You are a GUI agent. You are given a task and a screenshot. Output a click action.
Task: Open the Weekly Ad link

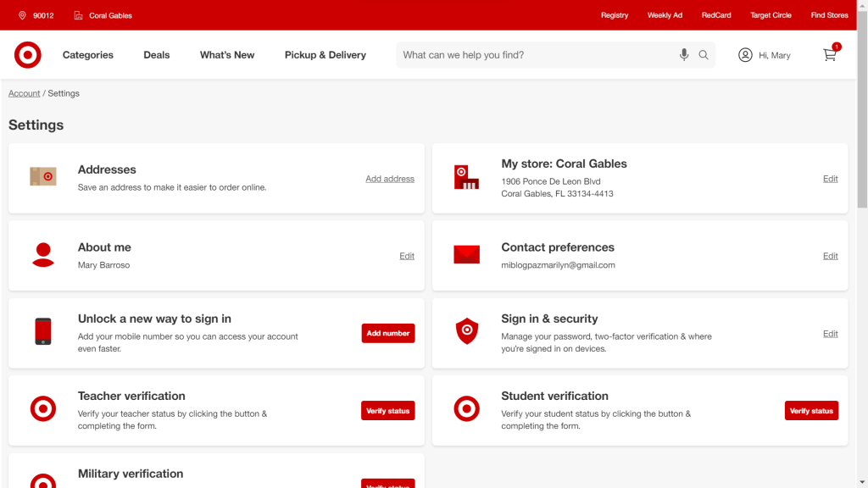[x=665, y=15]
